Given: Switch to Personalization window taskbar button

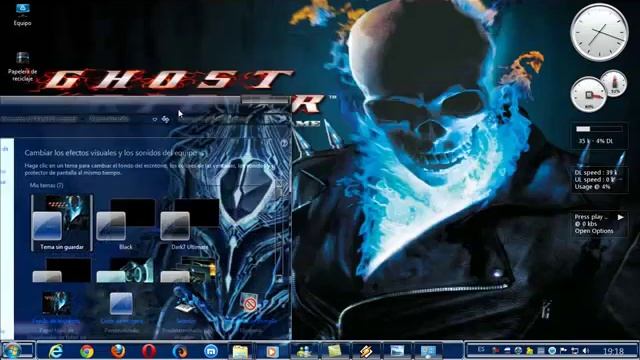Looking at the screenshot, I should [x=428, y=351].
